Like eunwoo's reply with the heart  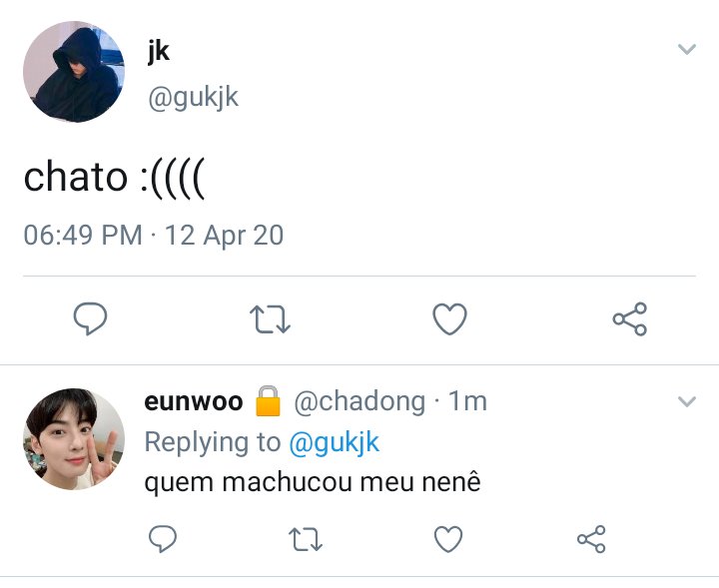coord(448,539)
